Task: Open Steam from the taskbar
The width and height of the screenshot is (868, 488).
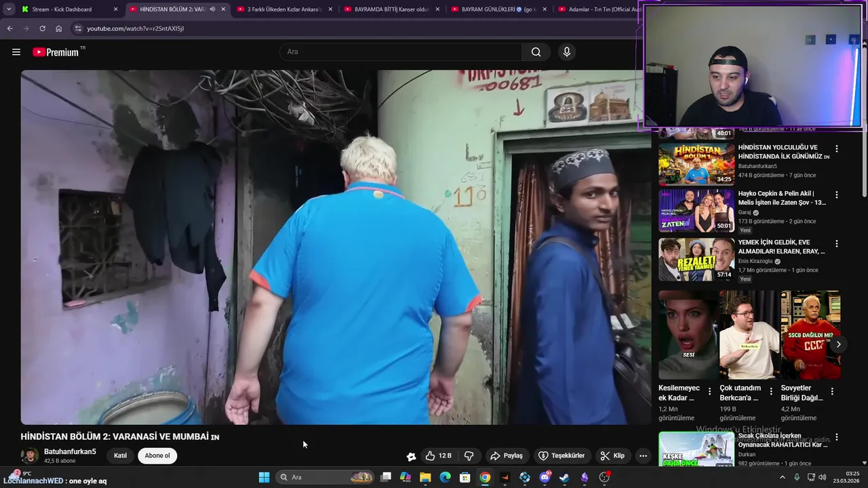Action: [564, 477]
